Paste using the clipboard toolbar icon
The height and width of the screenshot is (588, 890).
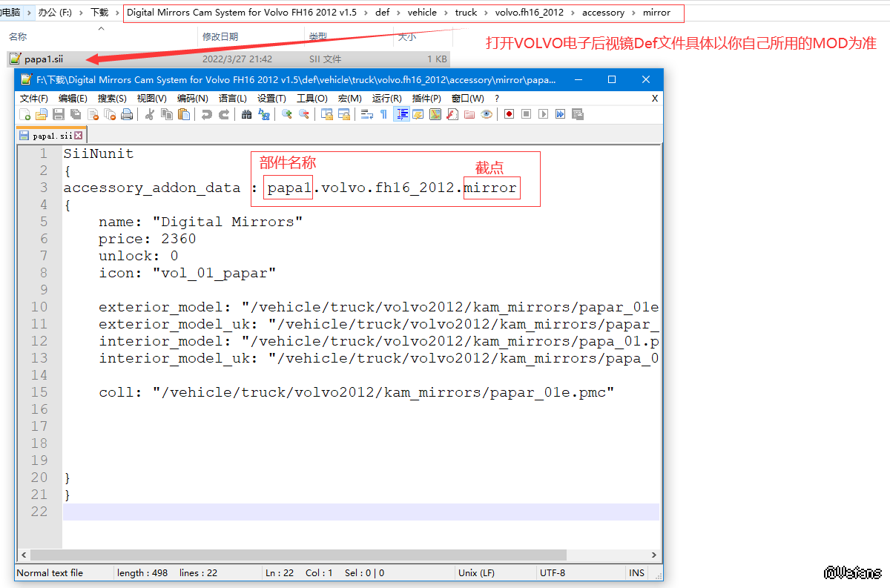point(184,114)
